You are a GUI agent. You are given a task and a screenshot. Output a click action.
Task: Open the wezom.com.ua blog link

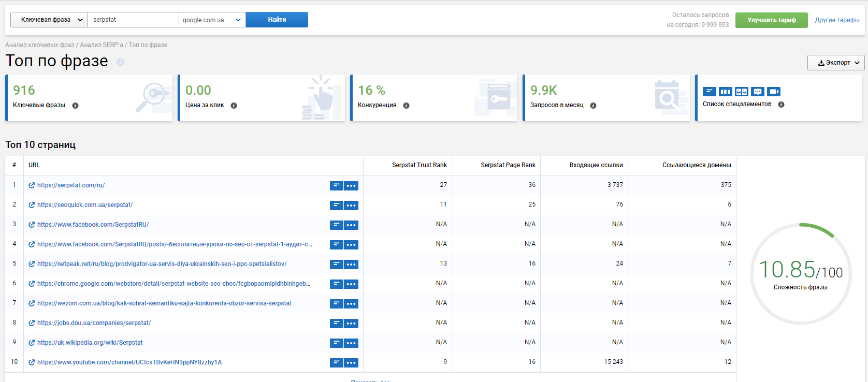tap(164, 303)
